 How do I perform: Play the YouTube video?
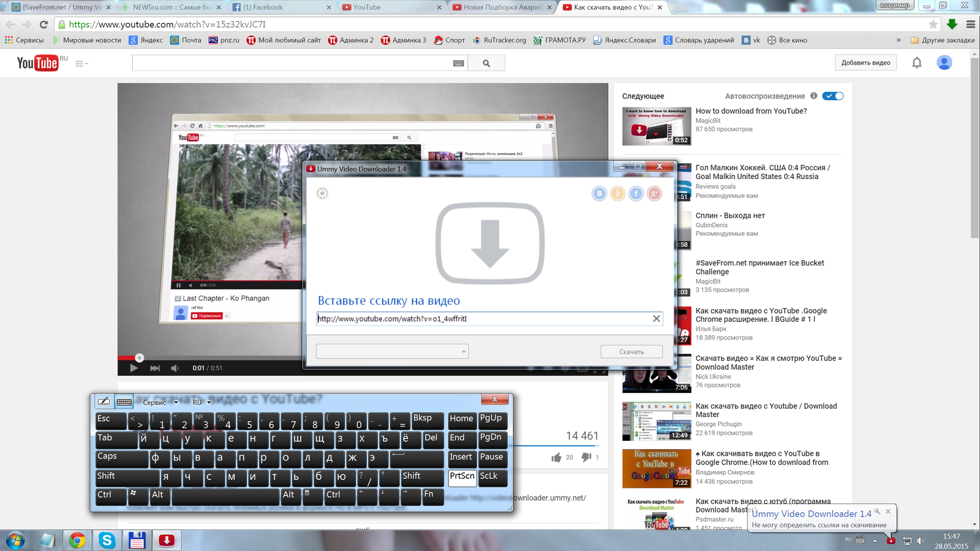tap(133, 368)
